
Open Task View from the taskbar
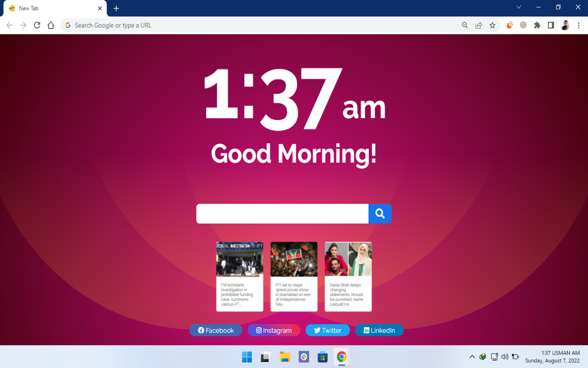pyautogui.click(x=266, y=357)
